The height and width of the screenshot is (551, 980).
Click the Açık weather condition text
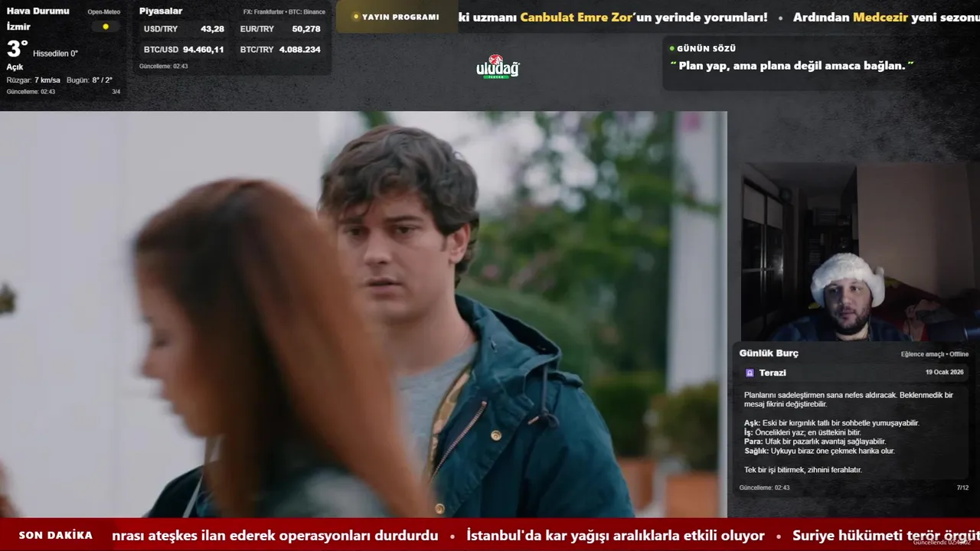click(x=15, y=67)
